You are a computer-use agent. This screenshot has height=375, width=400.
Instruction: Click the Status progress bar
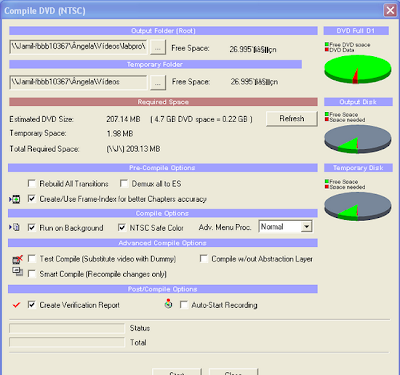pyautogui.click(x=67, y=328)
